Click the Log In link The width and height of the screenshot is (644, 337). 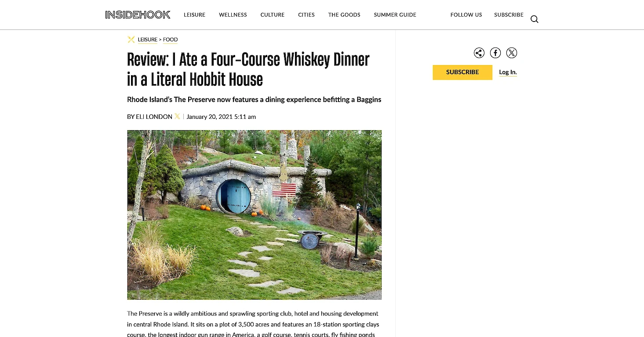point(508,73)
